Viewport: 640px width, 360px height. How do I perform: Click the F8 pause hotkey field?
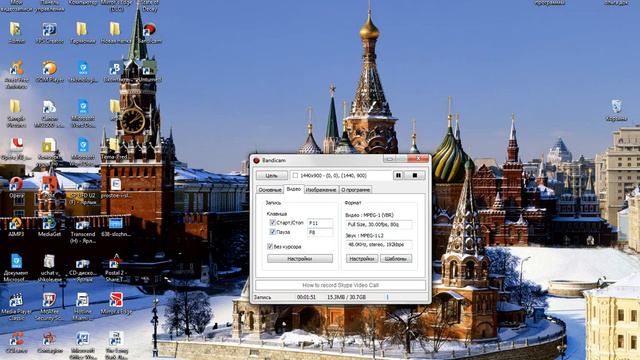[320, 232]
